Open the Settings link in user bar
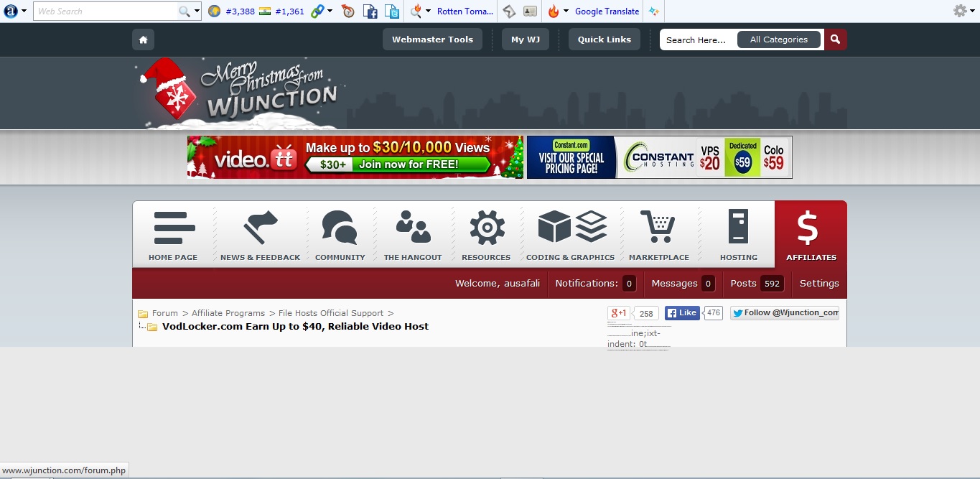The image size is (980, 479). 819,284
